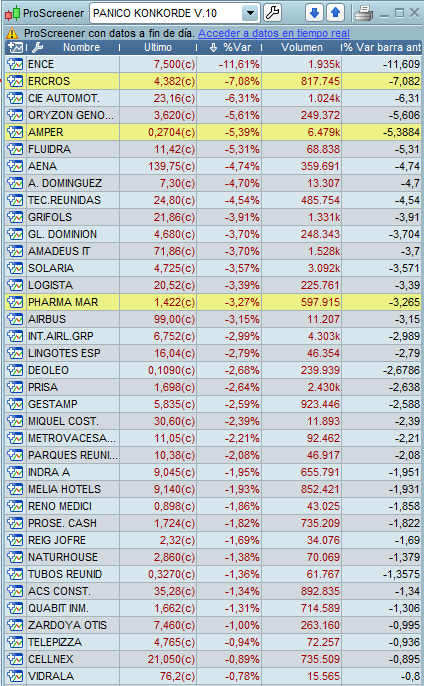Select the ZARDOYA OTIS name cell

pos(73,625)
